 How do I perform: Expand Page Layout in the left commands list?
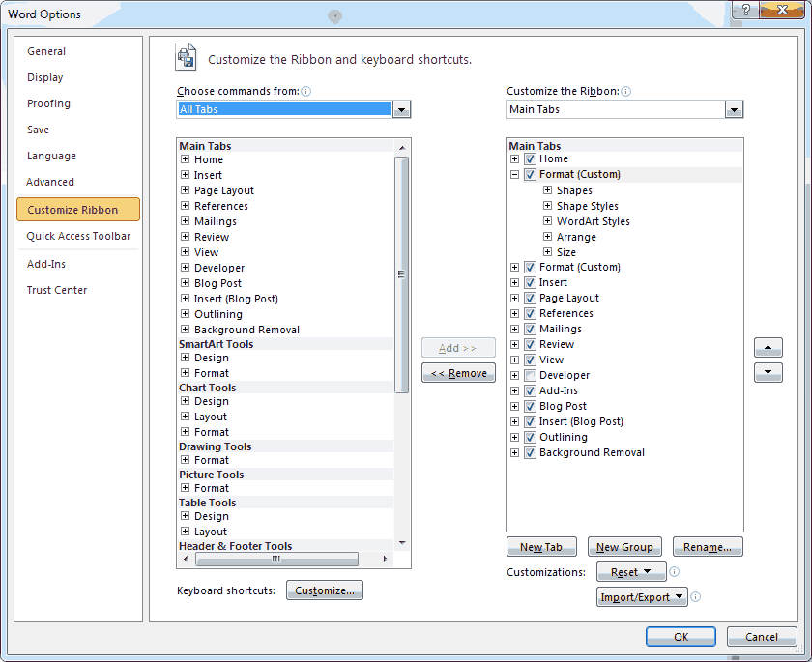coord(185,190)
